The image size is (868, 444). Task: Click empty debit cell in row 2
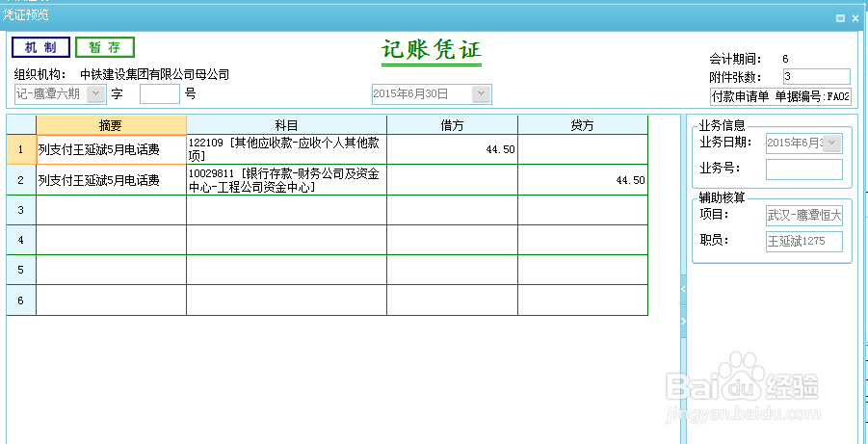(452, 179)
